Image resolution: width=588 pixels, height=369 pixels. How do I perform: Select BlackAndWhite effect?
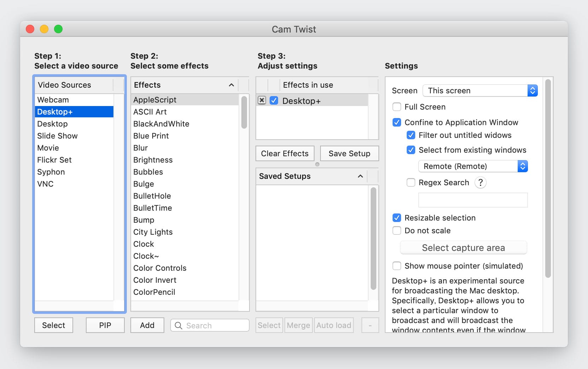point(184,124)
